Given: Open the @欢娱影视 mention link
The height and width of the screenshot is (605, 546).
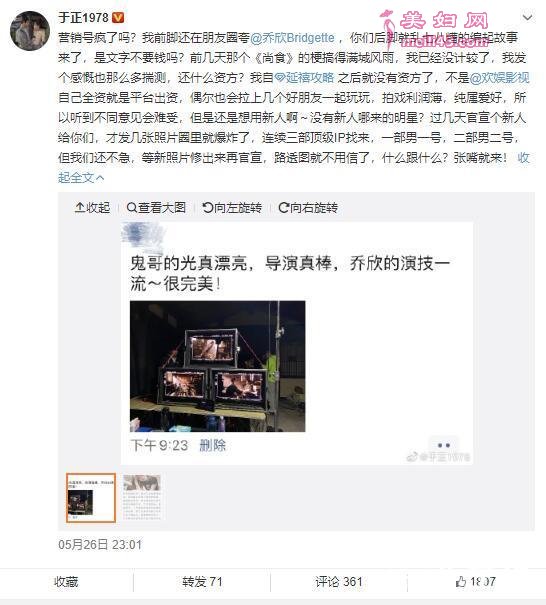Looking at the screenshot, I should (499, 78).
